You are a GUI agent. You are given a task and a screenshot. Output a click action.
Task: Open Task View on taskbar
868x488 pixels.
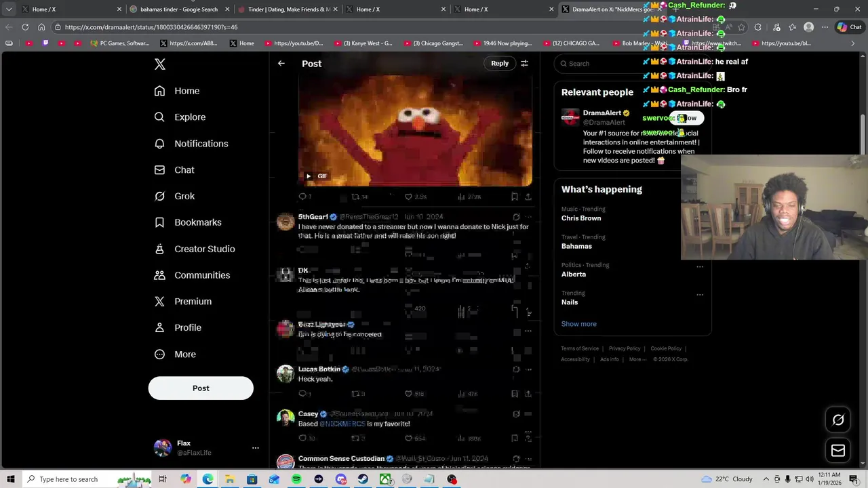tap(163, 479)
